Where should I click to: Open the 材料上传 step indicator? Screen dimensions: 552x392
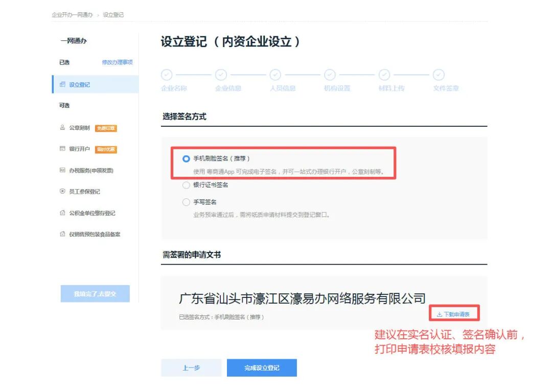point(384,75)
